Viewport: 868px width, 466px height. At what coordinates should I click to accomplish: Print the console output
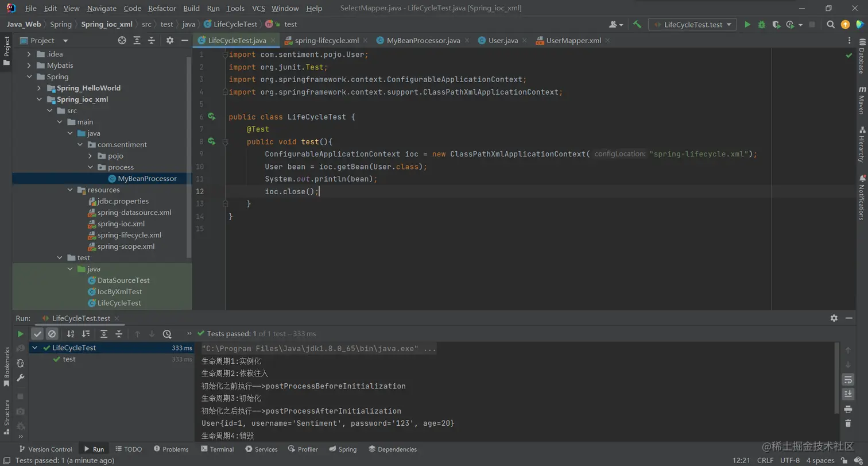pyautogui.click(x=848, y=409)
